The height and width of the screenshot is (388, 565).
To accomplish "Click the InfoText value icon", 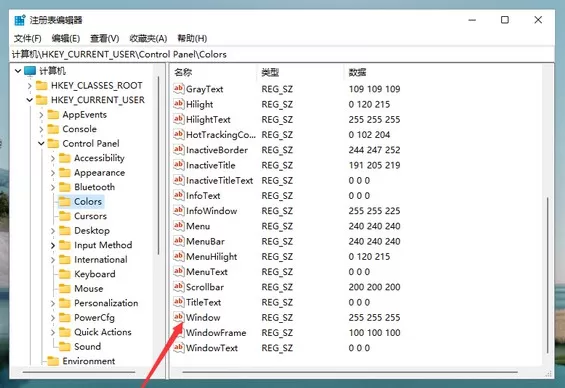I will tap(178, 195).
